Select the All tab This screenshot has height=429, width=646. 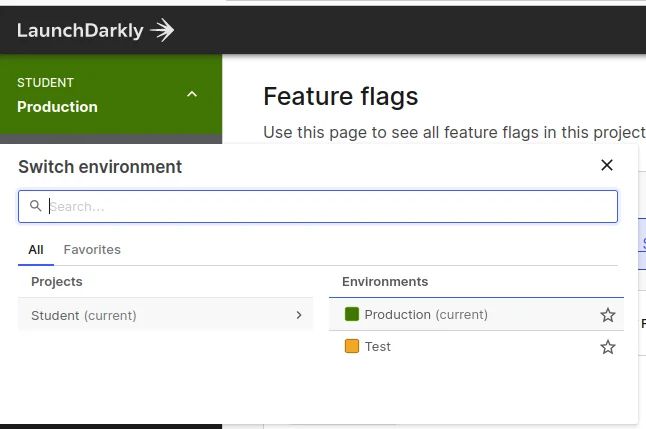(x=36, y=250)
